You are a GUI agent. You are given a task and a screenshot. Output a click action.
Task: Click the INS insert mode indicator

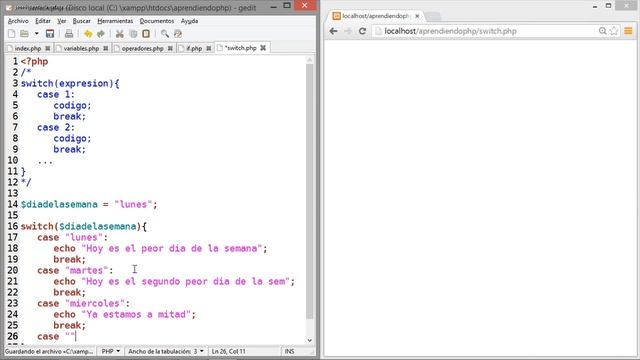(x=289, y=351)
